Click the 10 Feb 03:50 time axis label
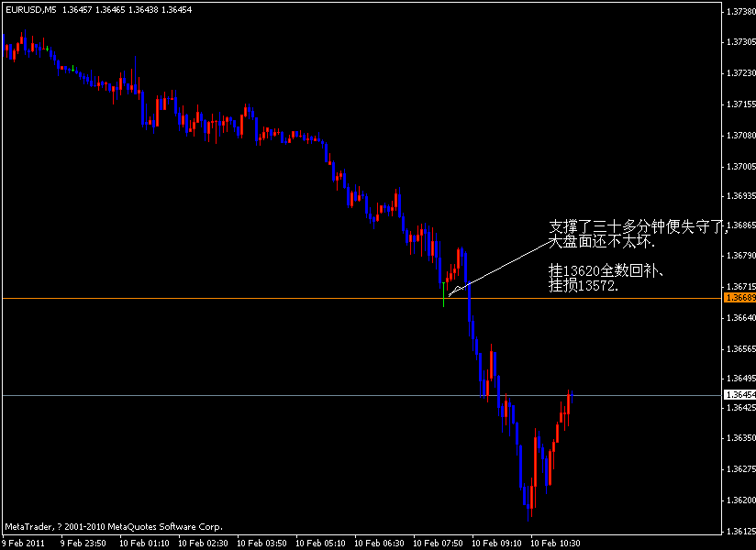 (x=261, y=544)
